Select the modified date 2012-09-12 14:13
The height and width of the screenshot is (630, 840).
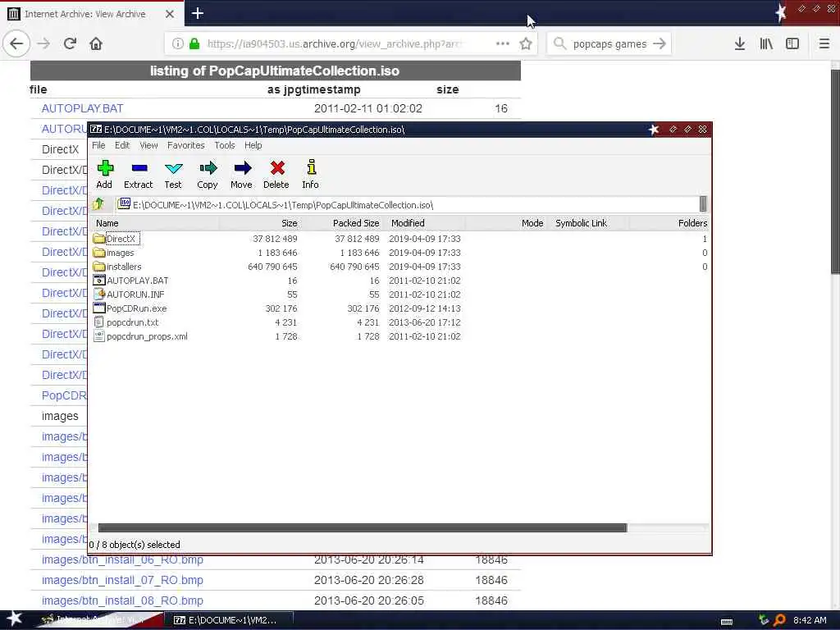(x=425, y=308)
